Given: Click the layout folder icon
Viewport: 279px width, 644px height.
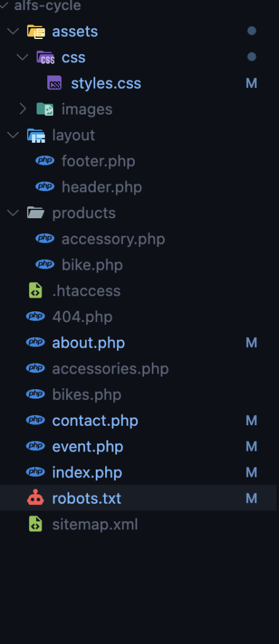Looking at the screenshot, I should coord(36,135).
